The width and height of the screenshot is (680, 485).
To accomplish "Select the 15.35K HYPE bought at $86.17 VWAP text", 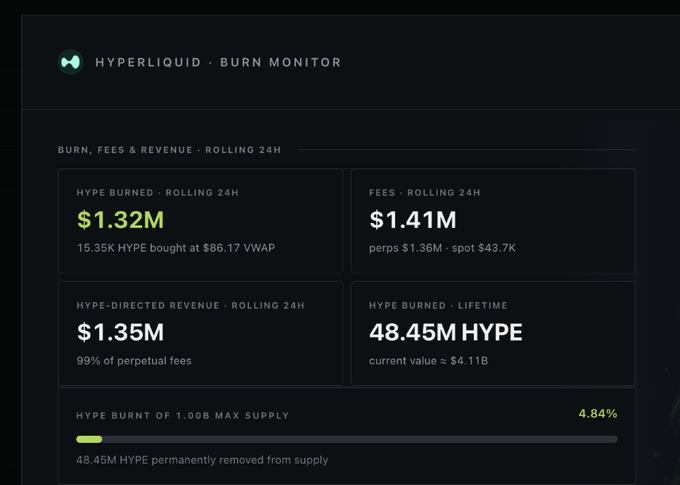I will (176, 248).
